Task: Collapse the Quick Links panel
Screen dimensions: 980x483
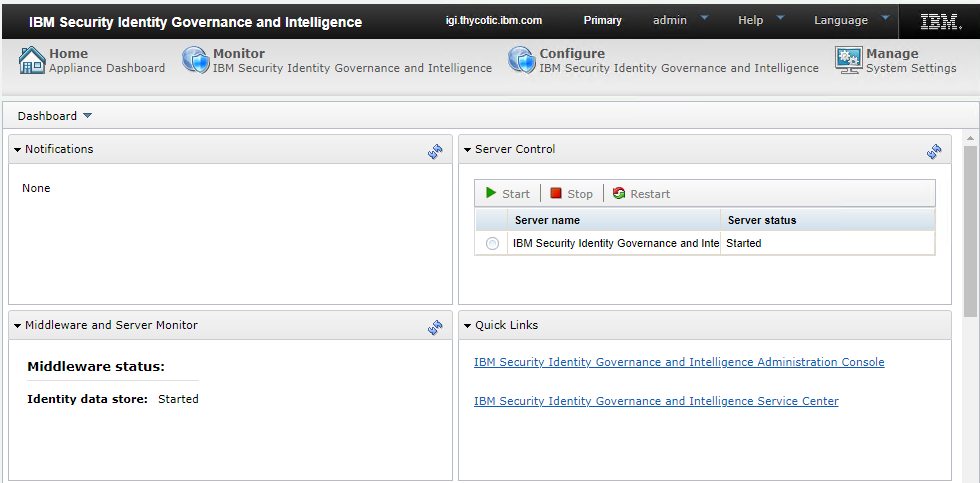Action: pyautogui.click(x=468, y=326)
